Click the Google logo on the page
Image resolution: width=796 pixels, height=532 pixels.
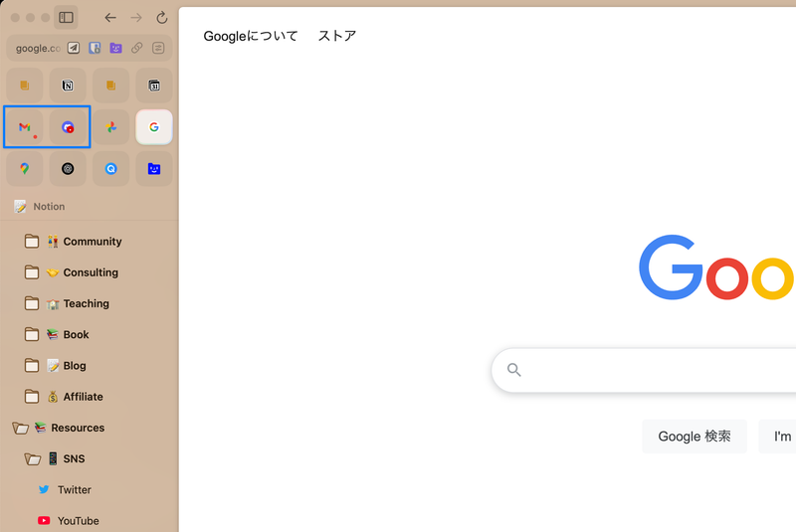click(x=716, y=267)
